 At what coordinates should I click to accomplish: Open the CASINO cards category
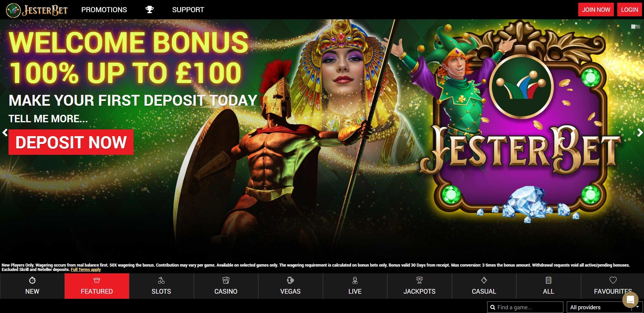(x=226, y=286)
